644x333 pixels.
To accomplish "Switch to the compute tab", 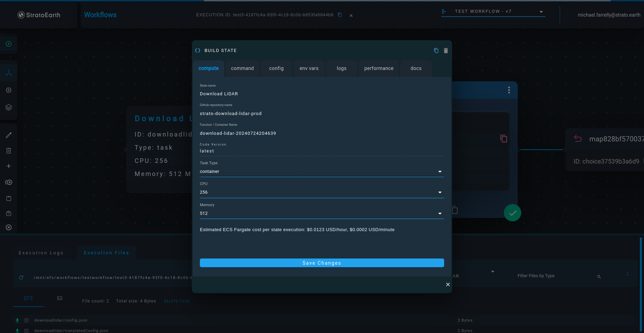I will pyautogui.click(x=209, y=69).
